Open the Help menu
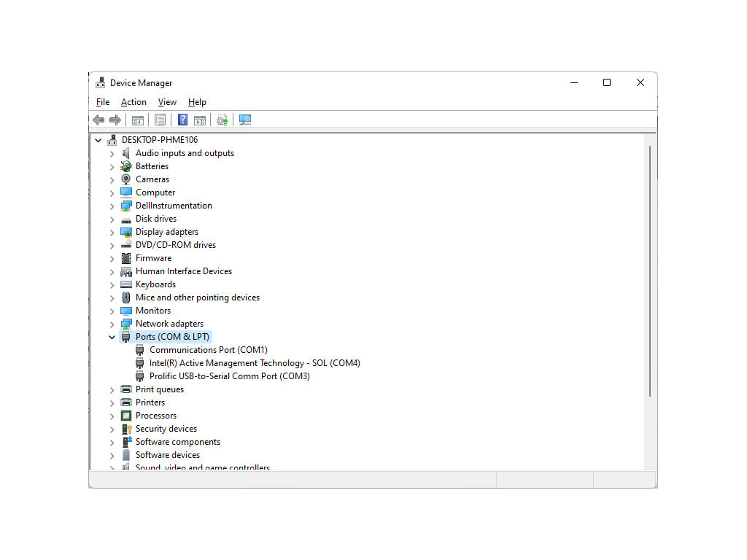This screenshot has height=560, width=747. 197,102
